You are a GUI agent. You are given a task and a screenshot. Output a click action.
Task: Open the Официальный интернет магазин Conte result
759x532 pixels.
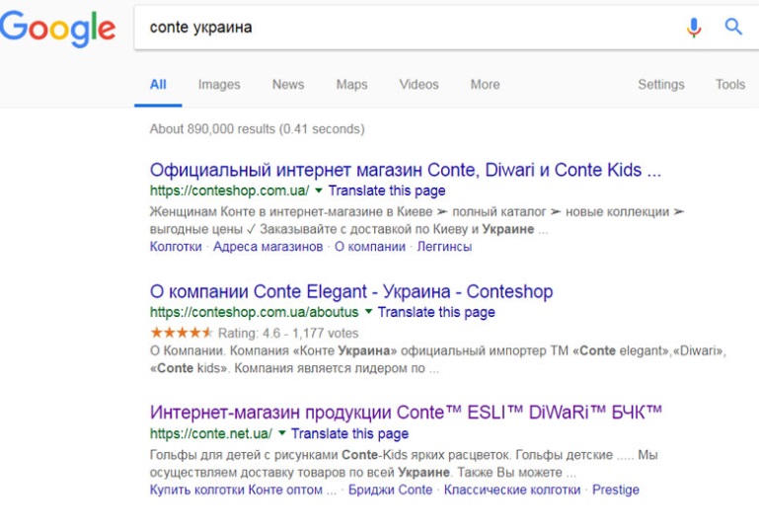pos(405,170)
